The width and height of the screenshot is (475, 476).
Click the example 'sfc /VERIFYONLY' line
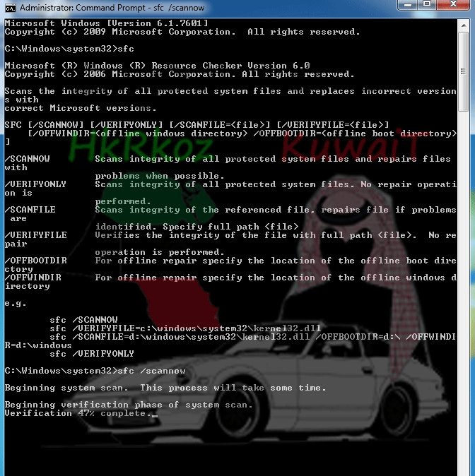(x=92, y=355)
